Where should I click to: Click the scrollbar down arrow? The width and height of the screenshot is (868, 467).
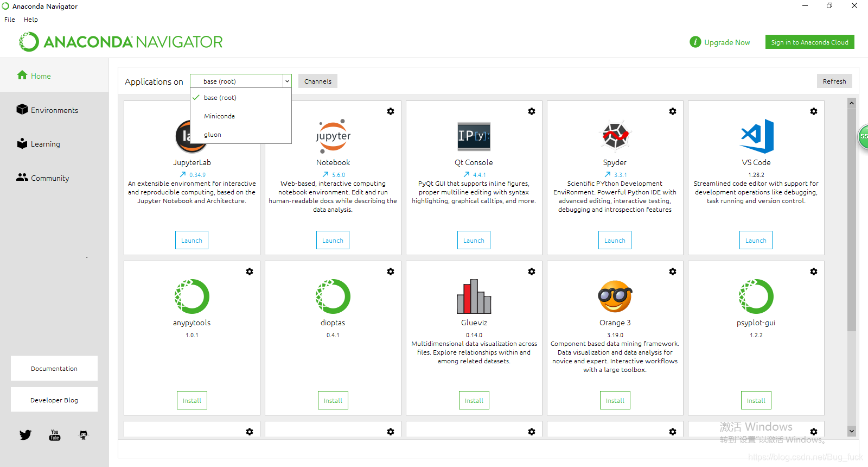pos(852,431)
